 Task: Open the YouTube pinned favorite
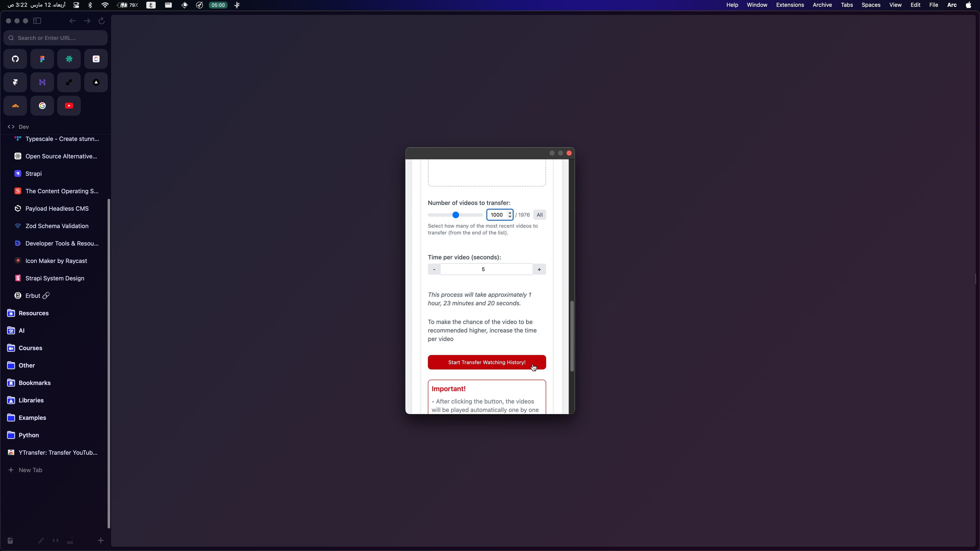pos(69,106)
